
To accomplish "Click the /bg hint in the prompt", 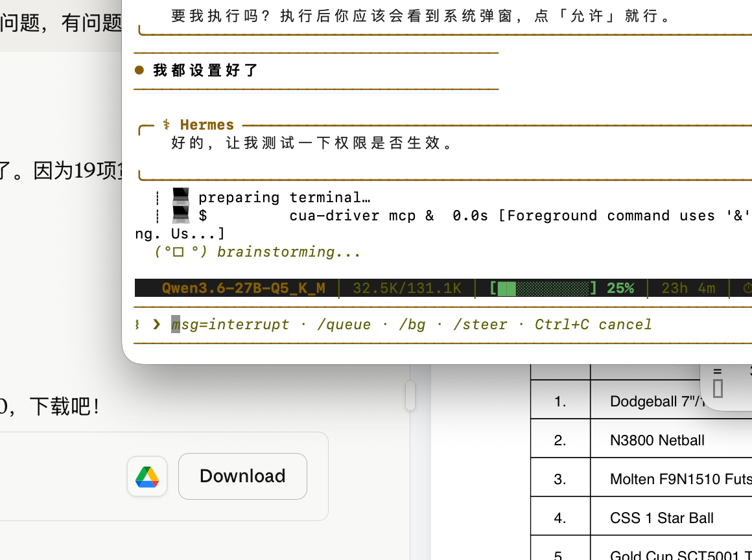I will point(412,325).
